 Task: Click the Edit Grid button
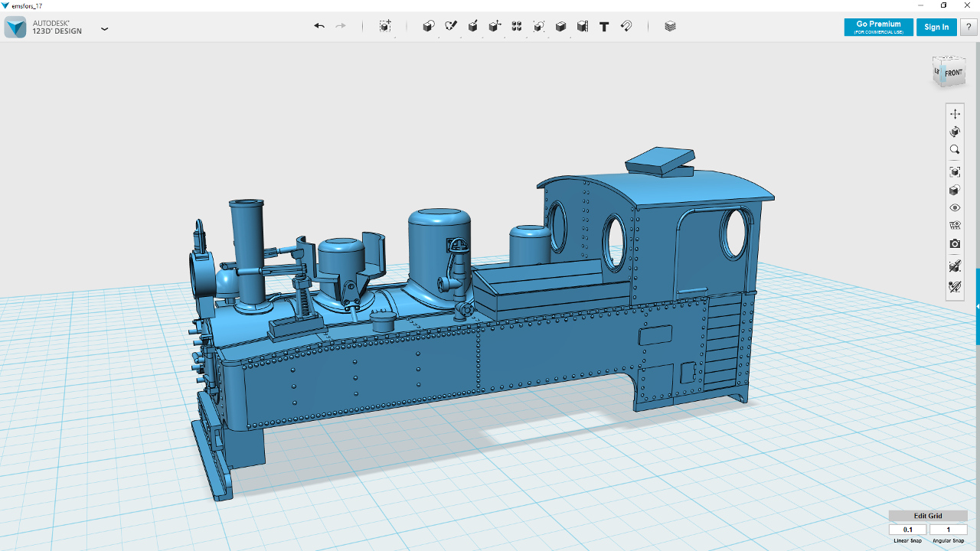click(928, 516)
